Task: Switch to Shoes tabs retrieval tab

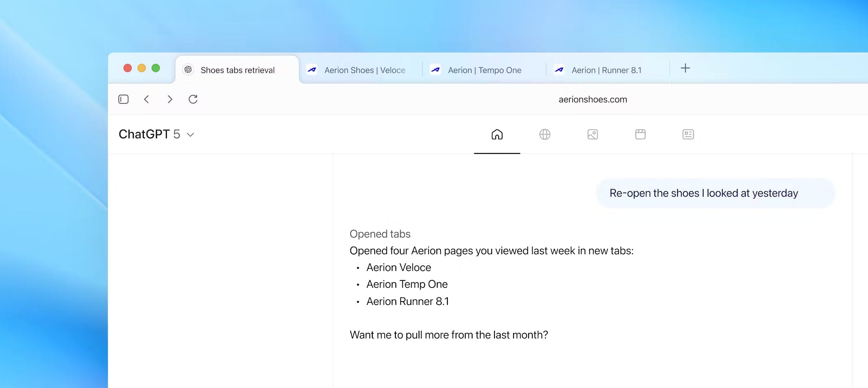Action: point(237,70)
